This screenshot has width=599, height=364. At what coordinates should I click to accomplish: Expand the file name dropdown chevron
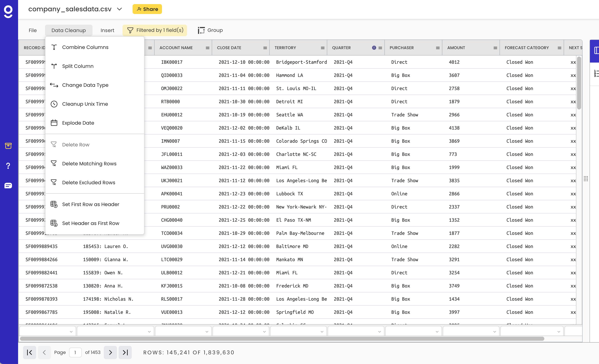click(119, 9)
